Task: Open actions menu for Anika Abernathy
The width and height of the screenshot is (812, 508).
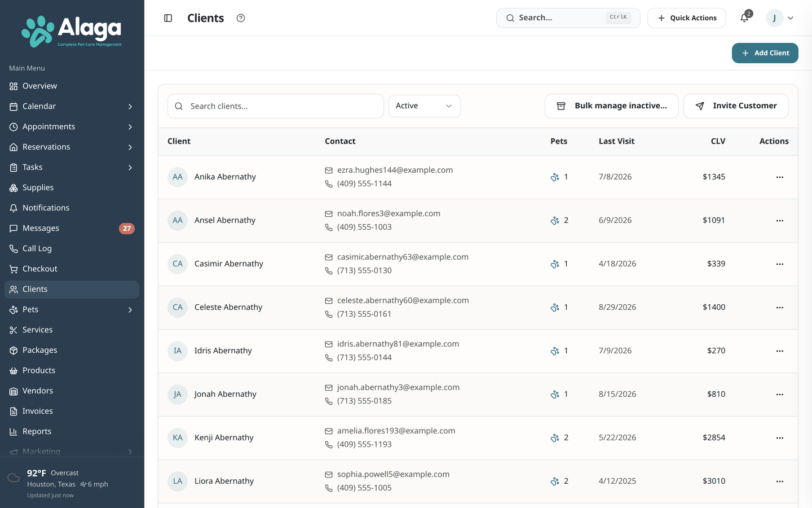Action: coord(780,177)
